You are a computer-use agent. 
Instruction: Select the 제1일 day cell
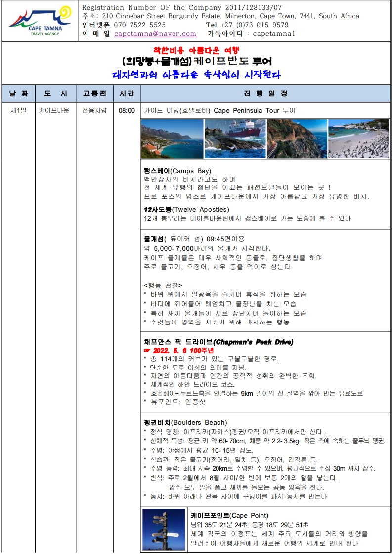(x=18, y=110)
